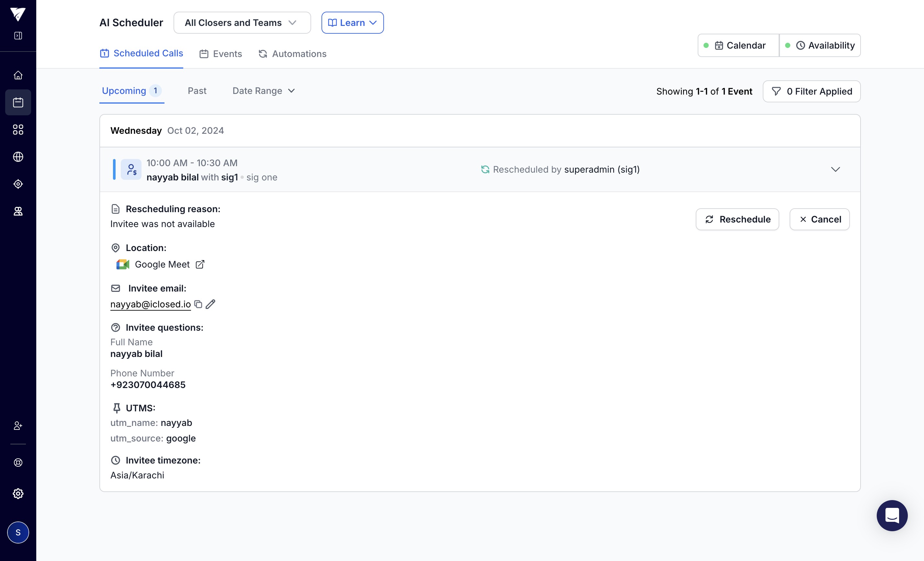Switch to the Events tab
This screenshot has width=924, height=561.
221,54
